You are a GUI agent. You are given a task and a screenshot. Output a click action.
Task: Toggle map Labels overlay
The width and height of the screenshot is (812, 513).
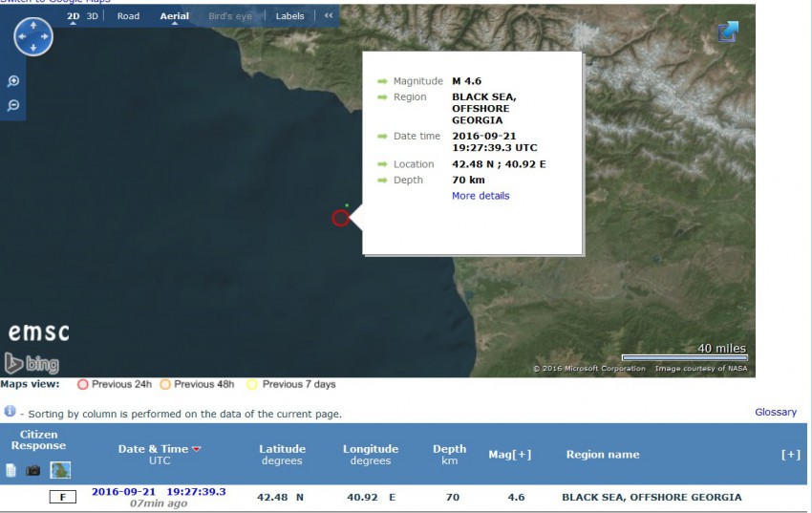point(289,16)
